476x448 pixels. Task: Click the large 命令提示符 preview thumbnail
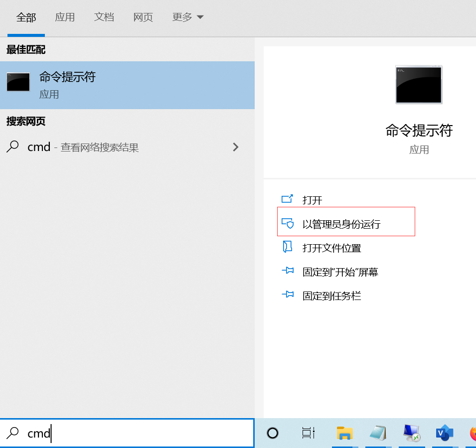pyautogui.click(x=419, y=85)
